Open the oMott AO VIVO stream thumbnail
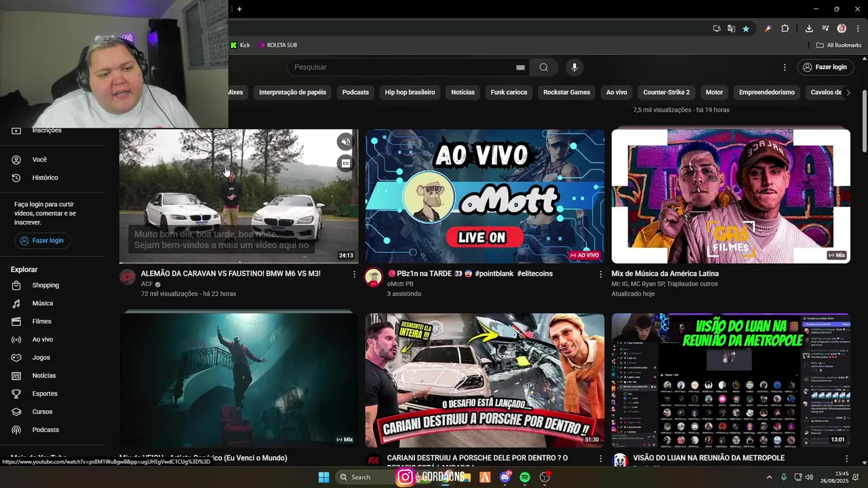 pyautogui.click(x=485, y=196)
